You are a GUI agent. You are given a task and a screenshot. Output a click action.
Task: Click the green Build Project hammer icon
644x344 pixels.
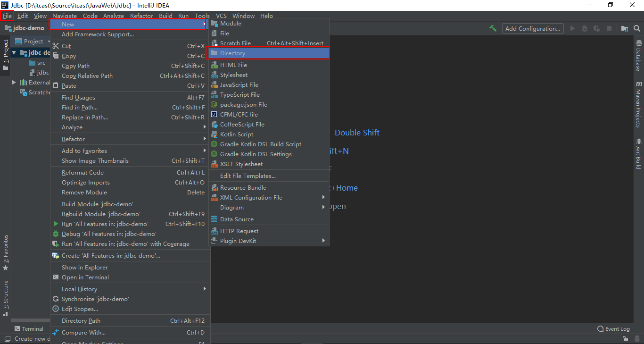point(493,28)
